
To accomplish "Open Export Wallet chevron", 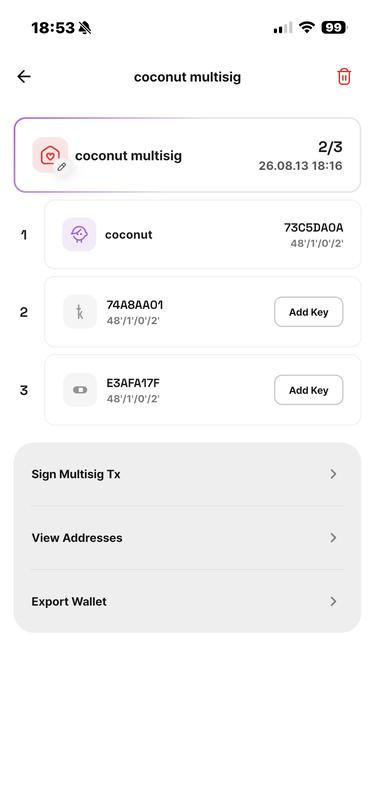I will click(x=334, y=601).
